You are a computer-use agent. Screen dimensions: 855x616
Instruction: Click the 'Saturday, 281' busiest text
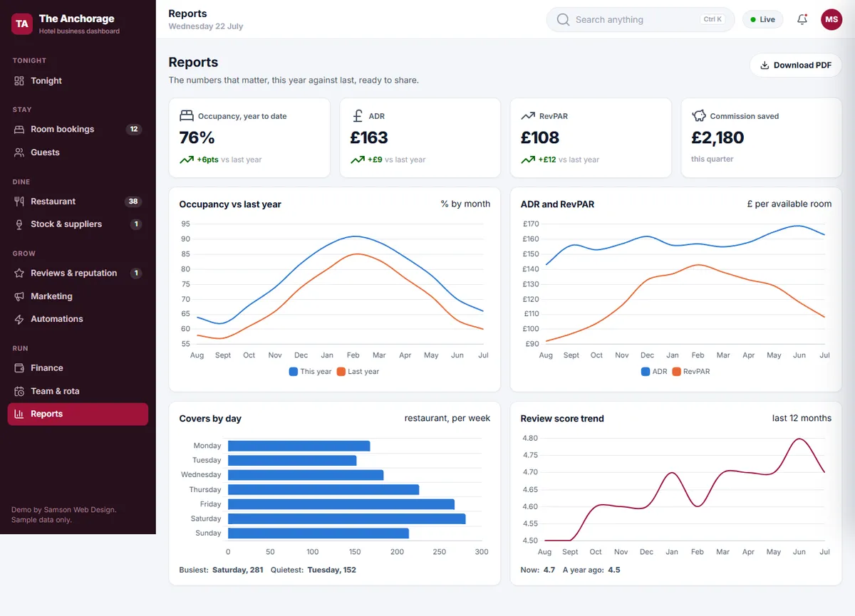pos(237,570)
